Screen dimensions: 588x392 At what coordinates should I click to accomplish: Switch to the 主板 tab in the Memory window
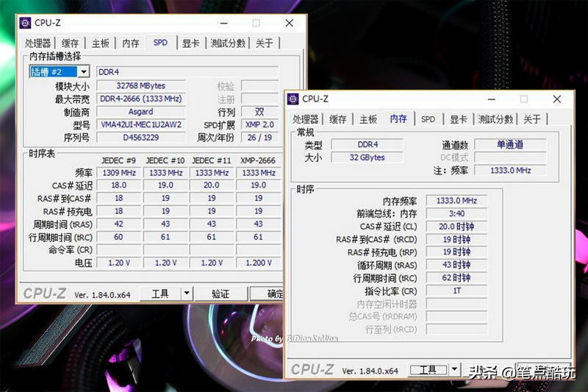368,119
